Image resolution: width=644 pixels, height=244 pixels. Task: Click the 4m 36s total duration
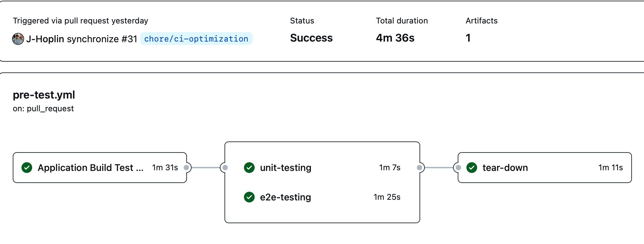point(395,38)
